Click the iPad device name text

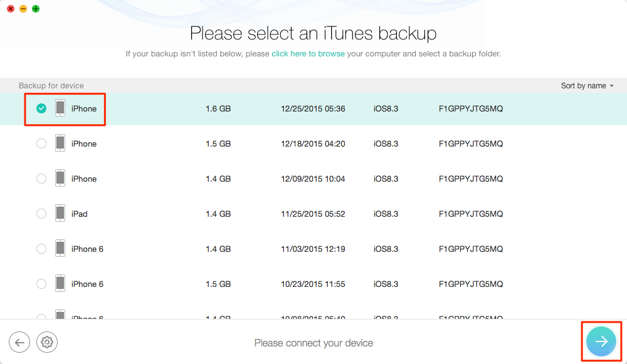[79, 214]
